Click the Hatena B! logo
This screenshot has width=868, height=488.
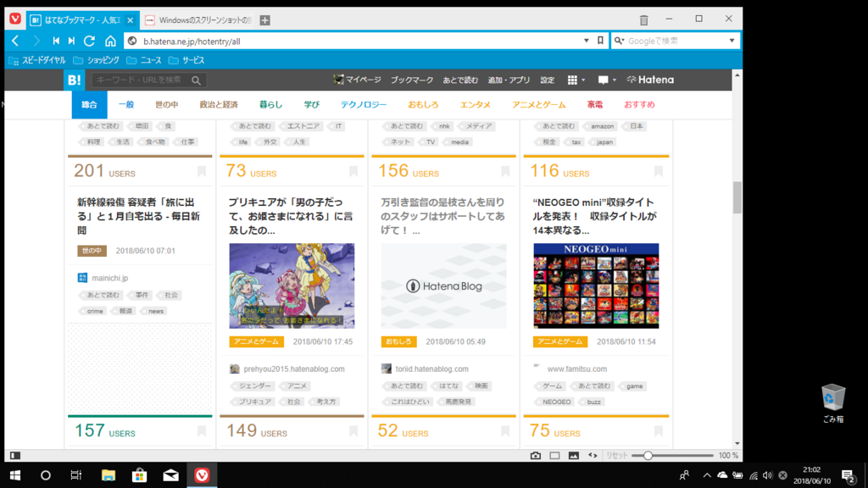(x=75, y=80)
